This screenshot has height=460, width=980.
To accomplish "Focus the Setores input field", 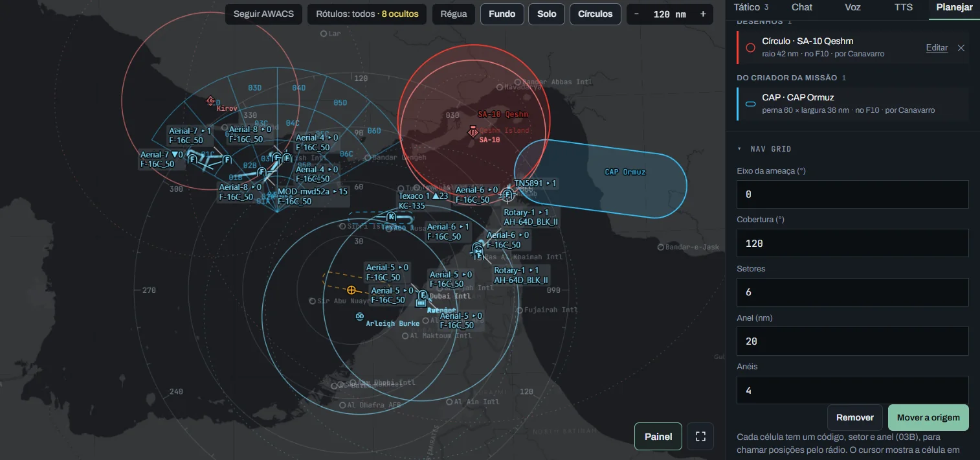I will pos(852,292).
